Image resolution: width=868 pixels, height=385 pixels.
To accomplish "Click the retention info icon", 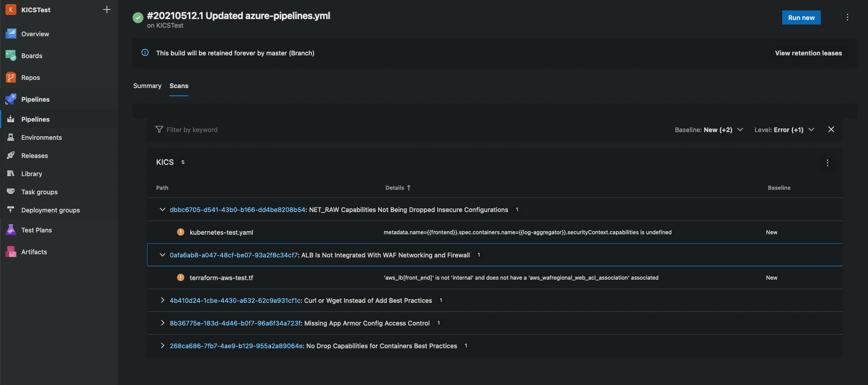I will tap(145, 53).
